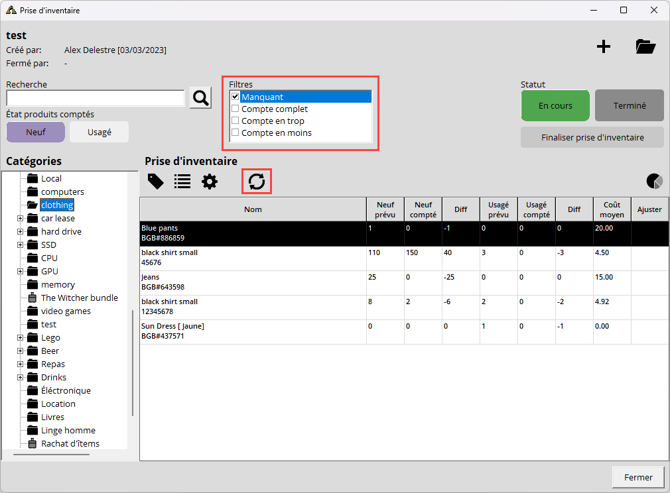Set status to green En cours

[555, 105]
